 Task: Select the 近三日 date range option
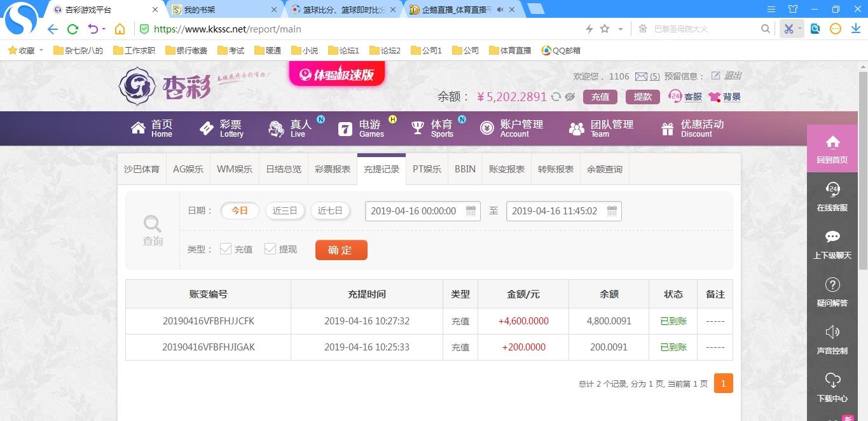pyautogui.click(x=285, y=210)
